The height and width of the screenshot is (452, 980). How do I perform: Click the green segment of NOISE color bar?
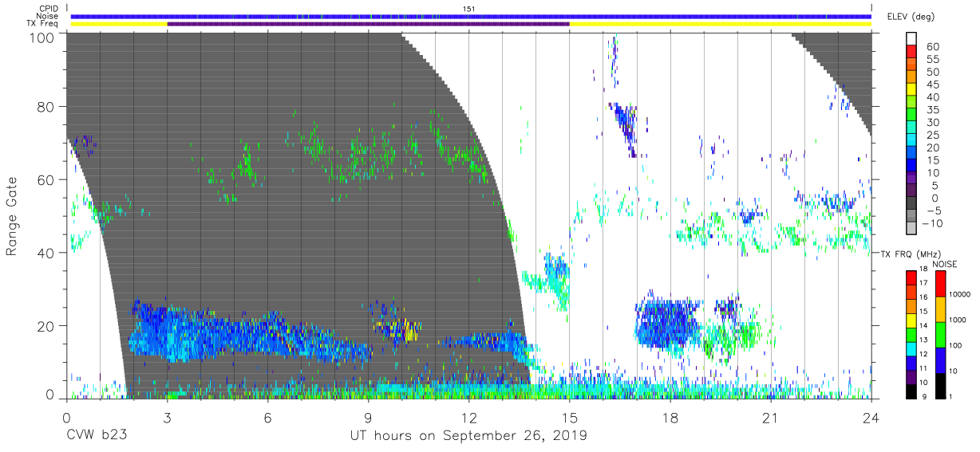coord(940,334)
